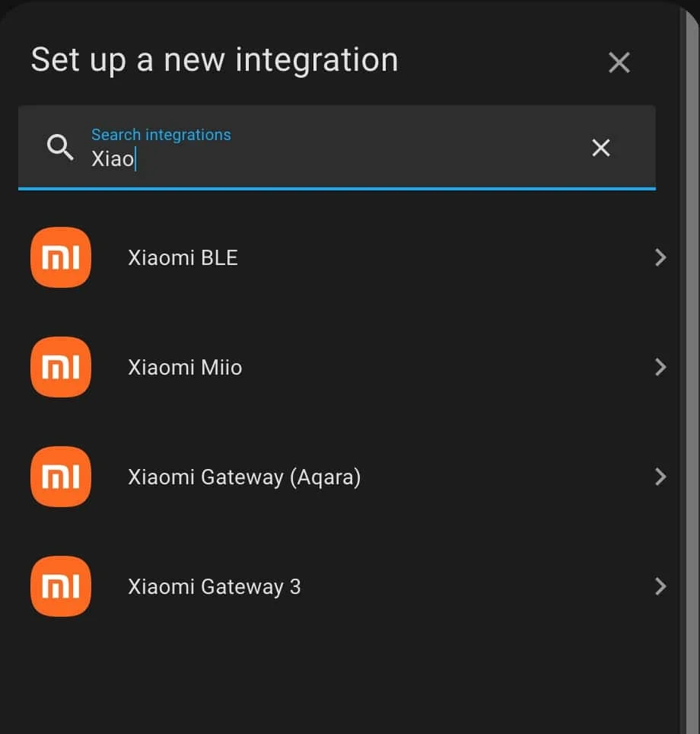Viewport: 700px width, 734px height.
Task: Click the Xiaomi Gateway (Aqara) logo icon
Action: pos(61,477)
